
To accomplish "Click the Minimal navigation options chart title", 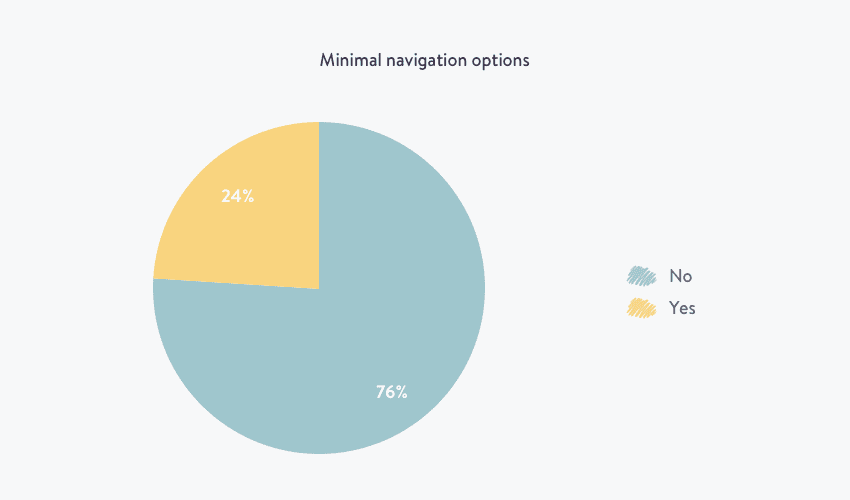I will click(x=424, y=60).
